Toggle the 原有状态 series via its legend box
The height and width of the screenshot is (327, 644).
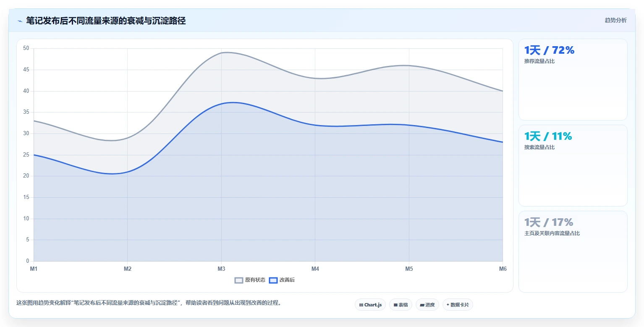tap(239, 280)
